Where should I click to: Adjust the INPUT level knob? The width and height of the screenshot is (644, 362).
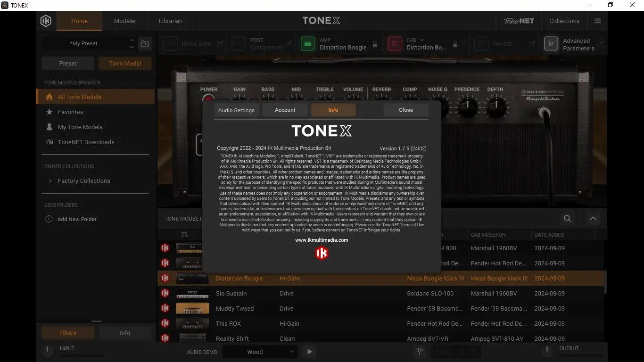(x=47, y=351)
